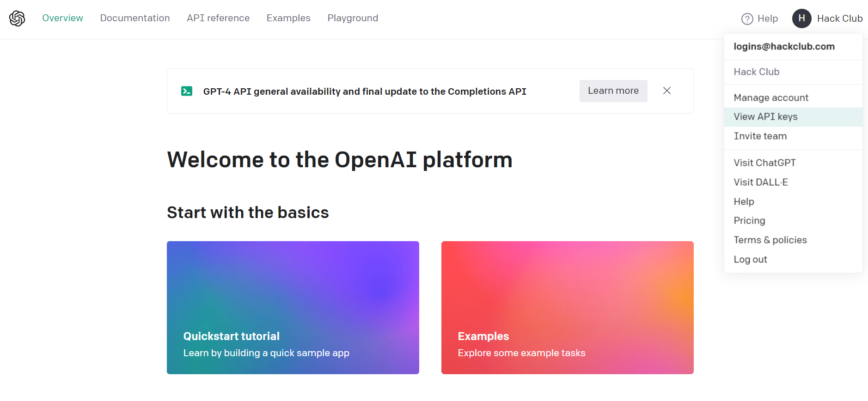
Task: Click the Help question mark icon
Action: [747, 19]
